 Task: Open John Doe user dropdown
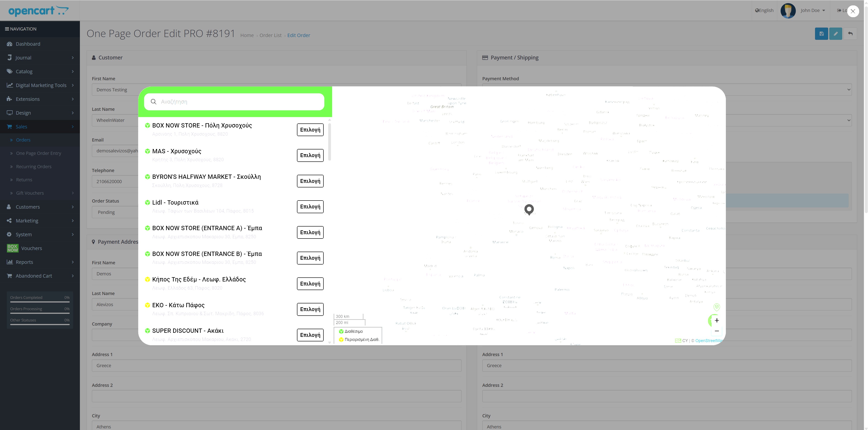813,10
